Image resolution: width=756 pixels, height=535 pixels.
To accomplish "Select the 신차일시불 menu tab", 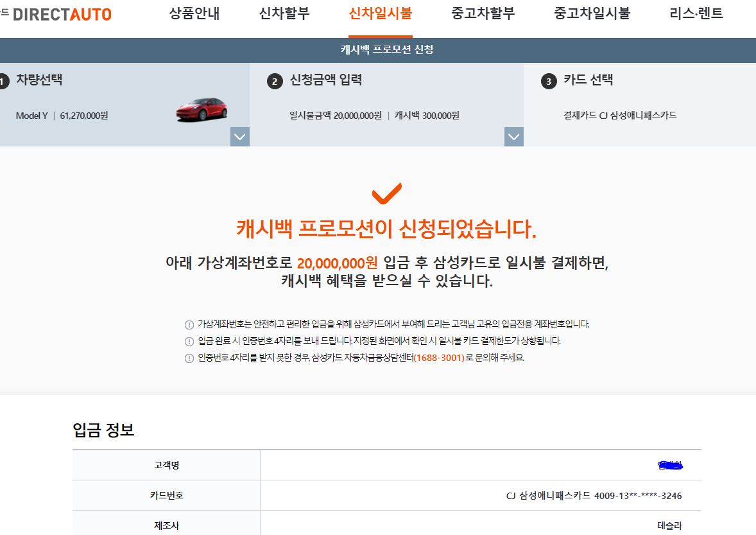I will 381,13.
